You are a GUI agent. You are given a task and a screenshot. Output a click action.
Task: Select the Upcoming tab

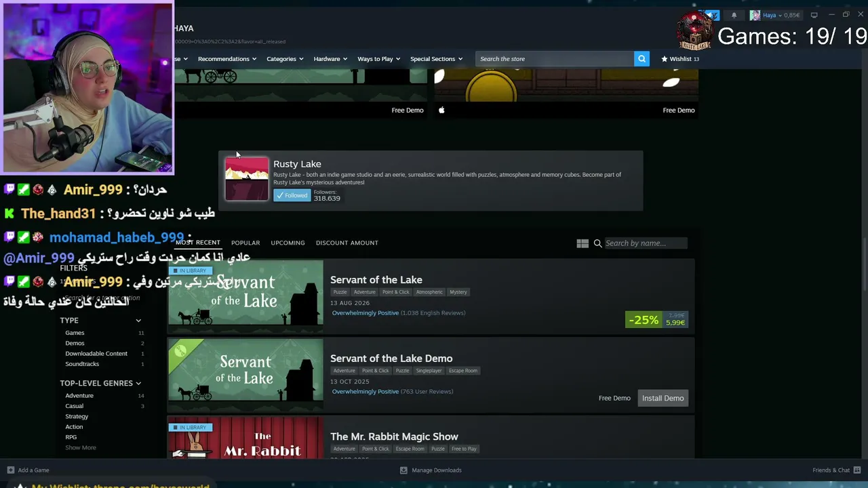[x=288, y=243]
